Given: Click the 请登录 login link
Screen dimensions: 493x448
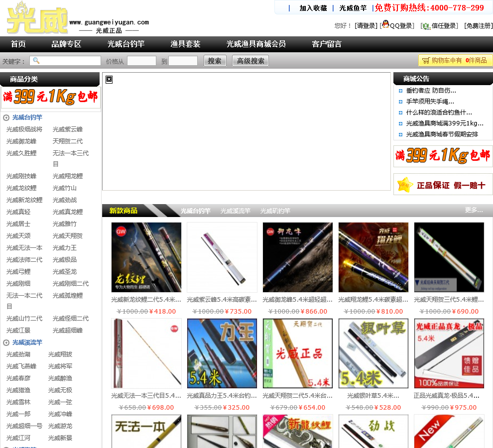Looking at the screenshot, I should [x=366, y=26].
